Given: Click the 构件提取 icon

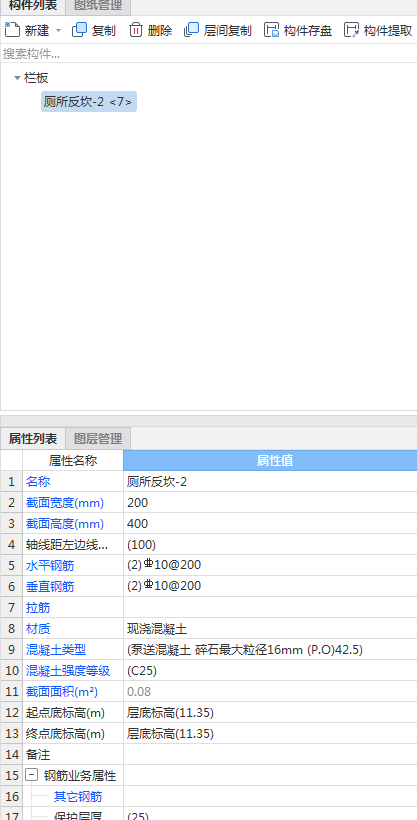Looking at the screenshot, I should [x=352, y=30].
